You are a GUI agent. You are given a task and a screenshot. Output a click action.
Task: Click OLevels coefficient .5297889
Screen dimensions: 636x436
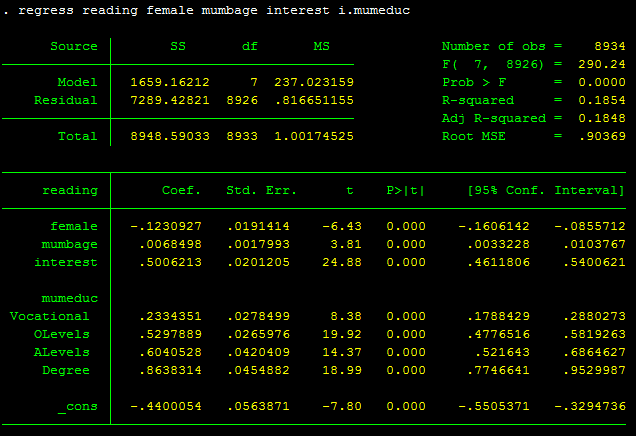(x=170, y=334)
